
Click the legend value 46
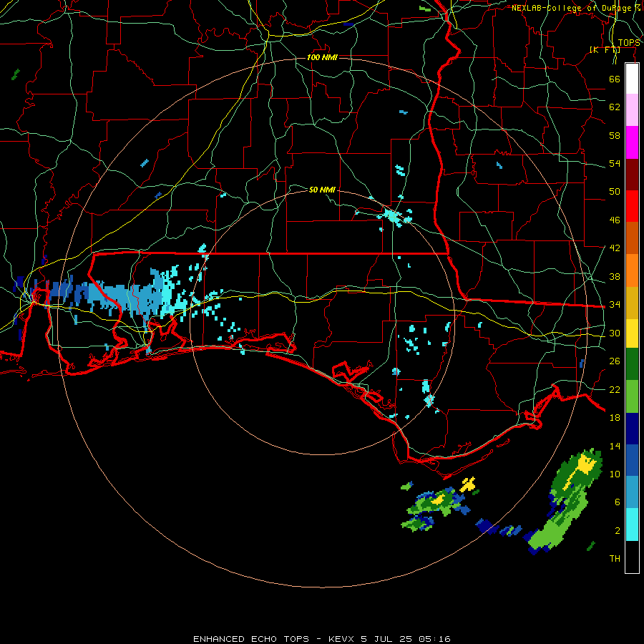[615, 220]
